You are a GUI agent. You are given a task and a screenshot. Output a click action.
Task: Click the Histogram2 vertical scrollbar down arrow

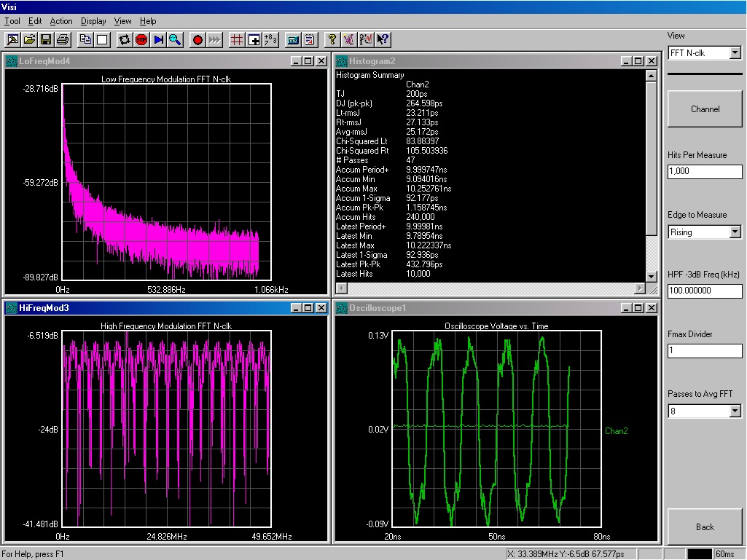tap(652, 276)
